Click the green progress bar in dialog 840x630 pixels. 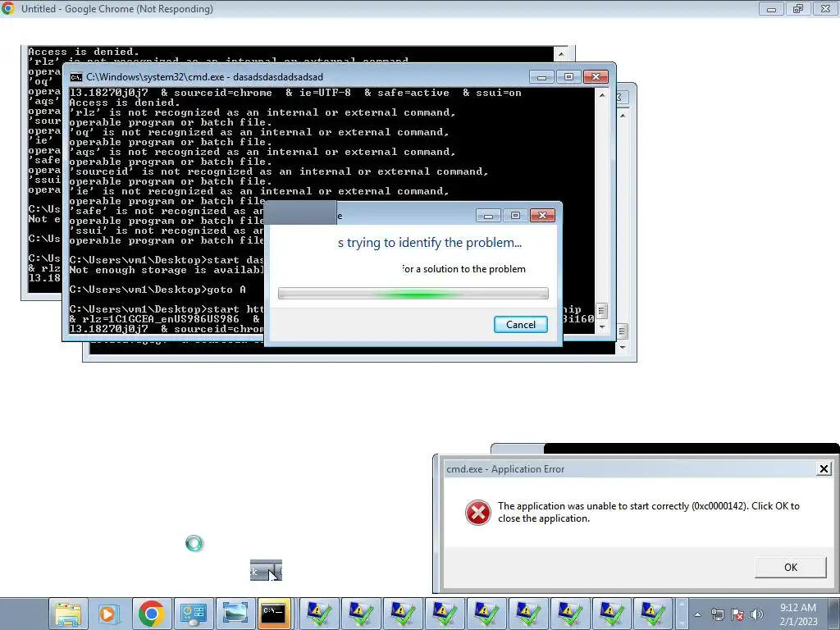[x=413, y=294]
